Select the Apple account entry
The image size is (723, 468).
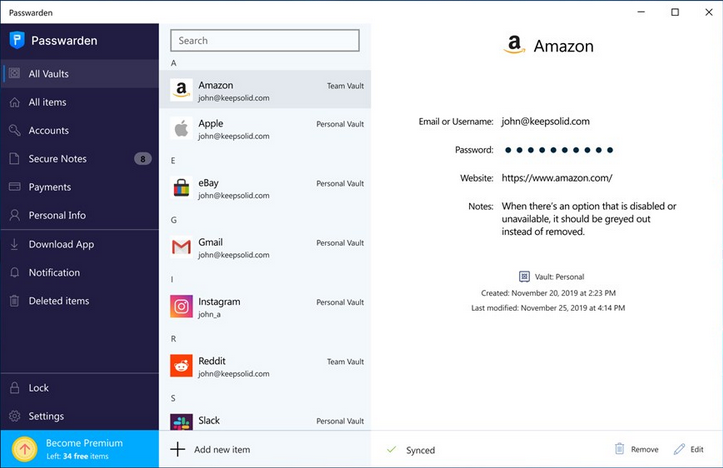point(265,129)
